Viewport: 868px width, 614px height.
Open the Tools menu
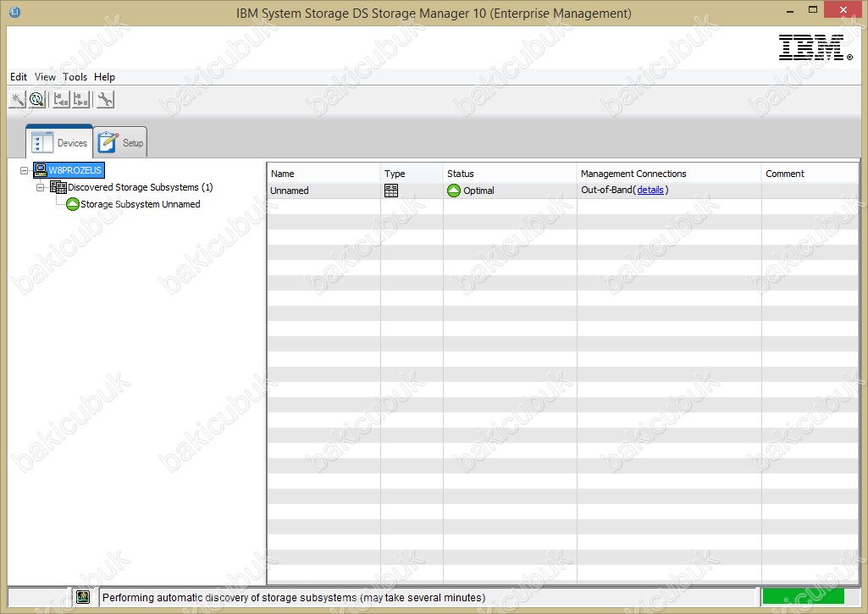[x=75, y=77]
